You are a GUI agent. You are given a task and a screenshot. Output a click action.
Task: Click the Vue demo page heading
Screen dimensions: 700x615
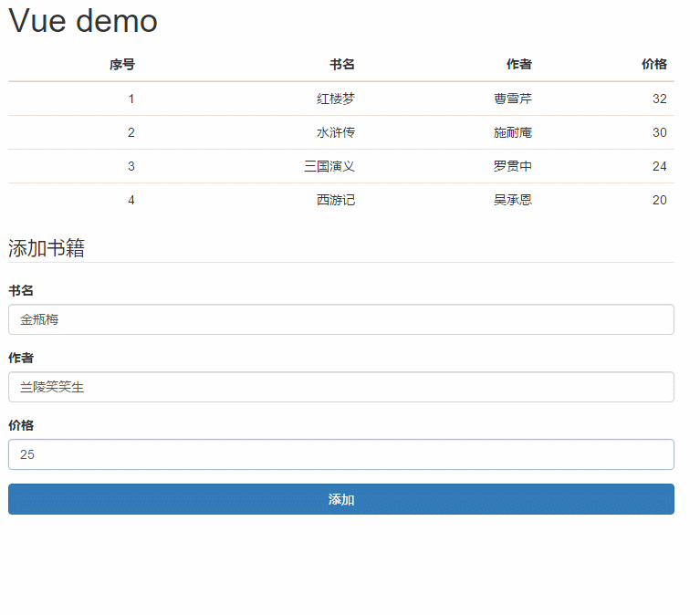pos(83,21)
